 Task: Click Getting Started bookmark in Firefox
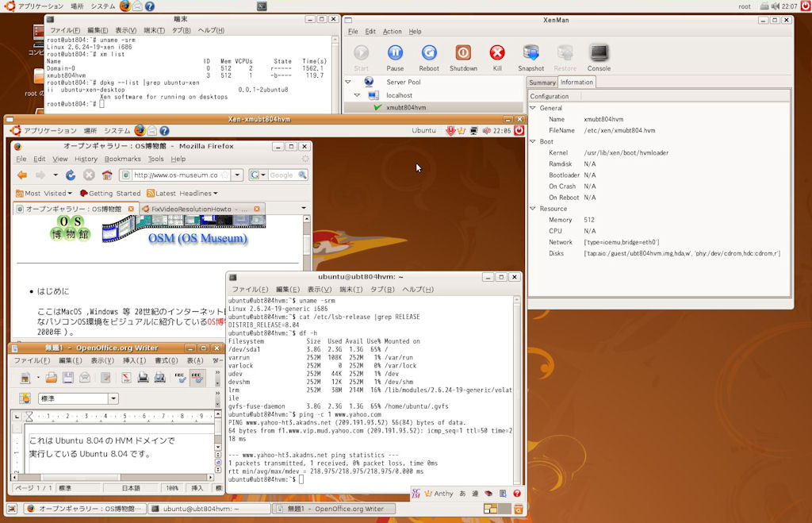point(109,194)
